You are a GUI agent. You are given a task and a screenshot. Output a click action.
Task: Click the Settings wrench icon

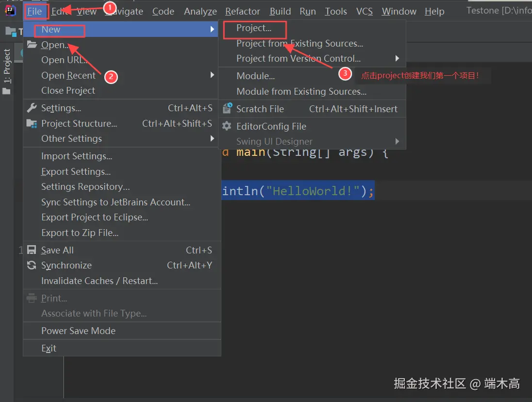(32, 108)
